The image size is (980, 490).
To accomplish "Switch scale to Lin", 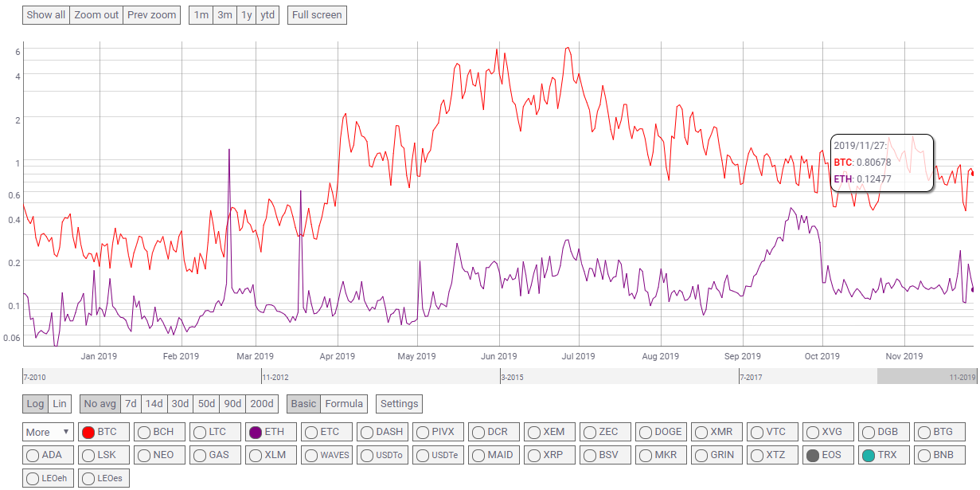I will pyautogui.click(x=60, y=404).
